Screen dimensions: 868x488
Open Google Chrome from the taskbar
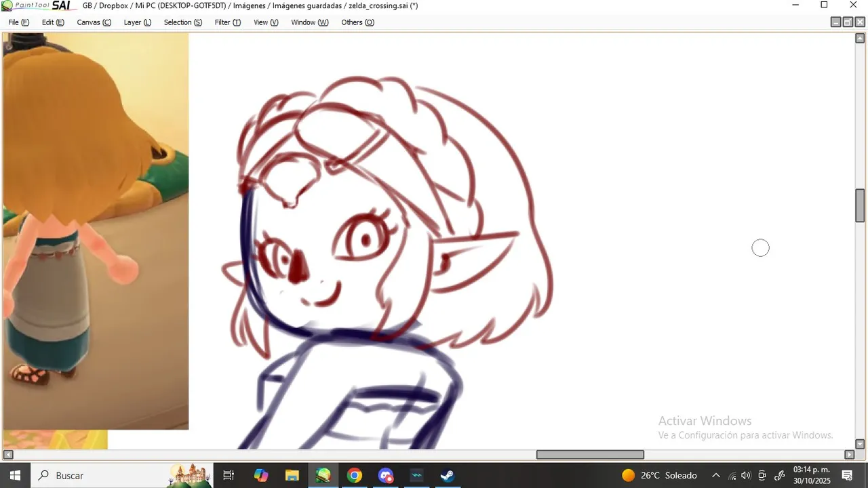pyautogui.click(x=354, y=475)
